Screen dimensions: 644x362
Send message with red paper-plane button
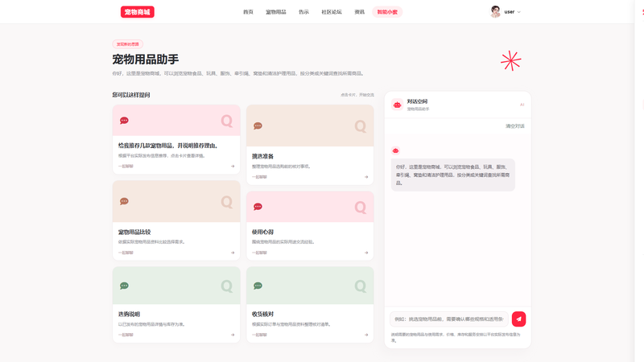(518, 319)
